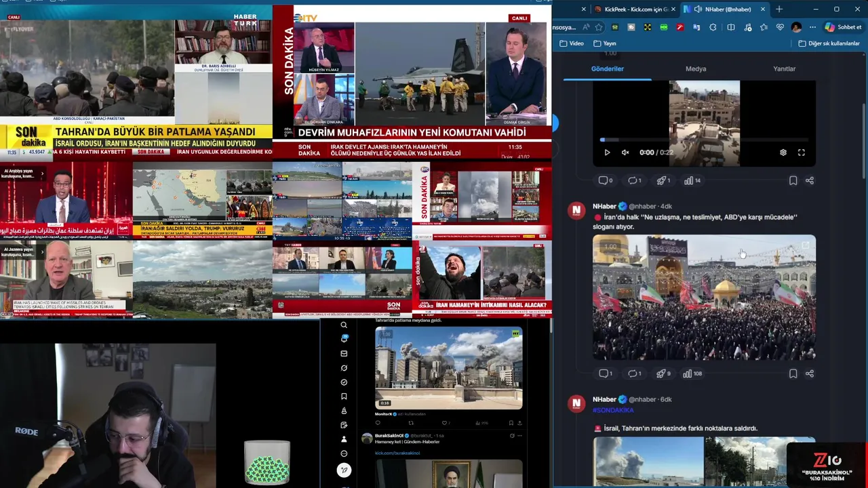Open the Yayın bookmarks folder

pos(605,43)
